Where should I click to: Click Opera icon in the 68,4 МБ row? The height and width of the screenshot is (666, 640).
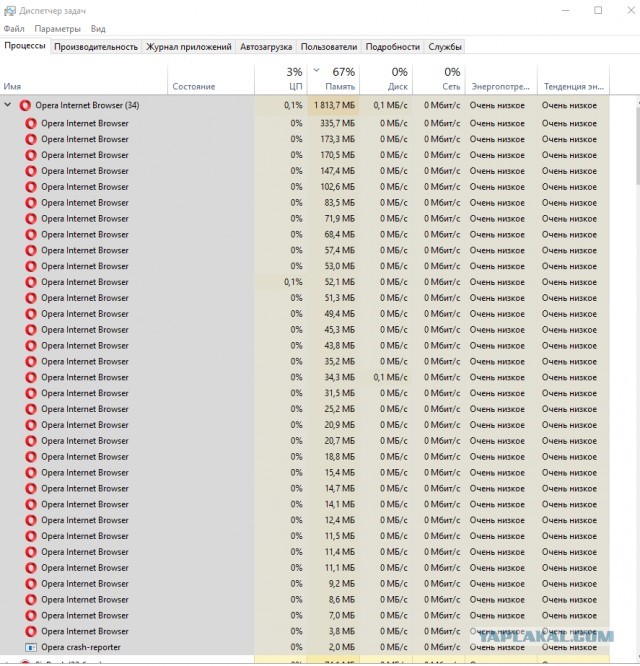tap(31, 234)
